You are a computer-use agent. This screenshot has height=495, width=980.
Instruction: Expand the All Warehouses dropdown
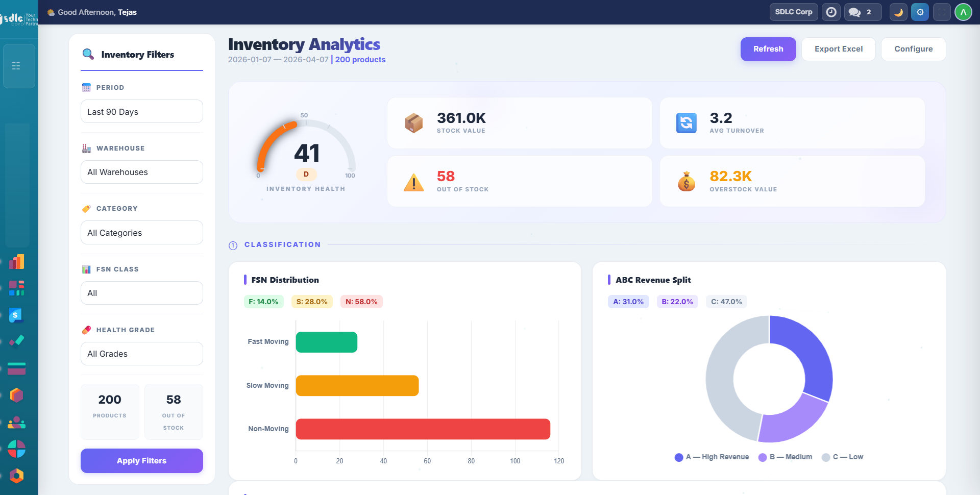[x=141, y=172]
